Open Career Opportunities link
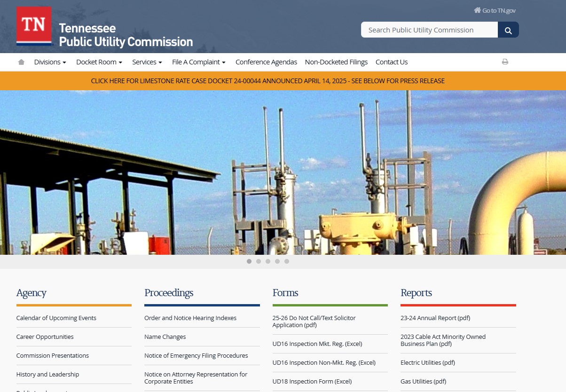Viewport: 566px width, 392px height. click(45, 337)
